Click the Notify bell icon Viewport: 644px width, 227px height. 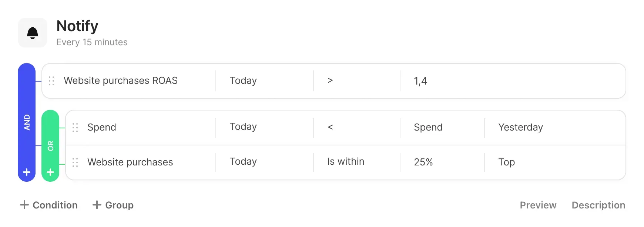coord(33,33)
